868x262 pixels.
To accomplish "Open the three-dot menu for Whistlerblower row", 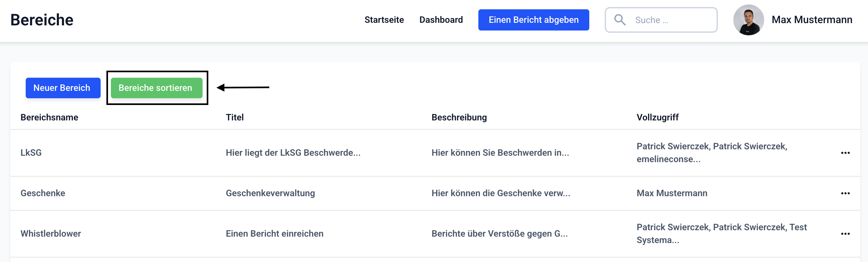I will click(845, 234).
